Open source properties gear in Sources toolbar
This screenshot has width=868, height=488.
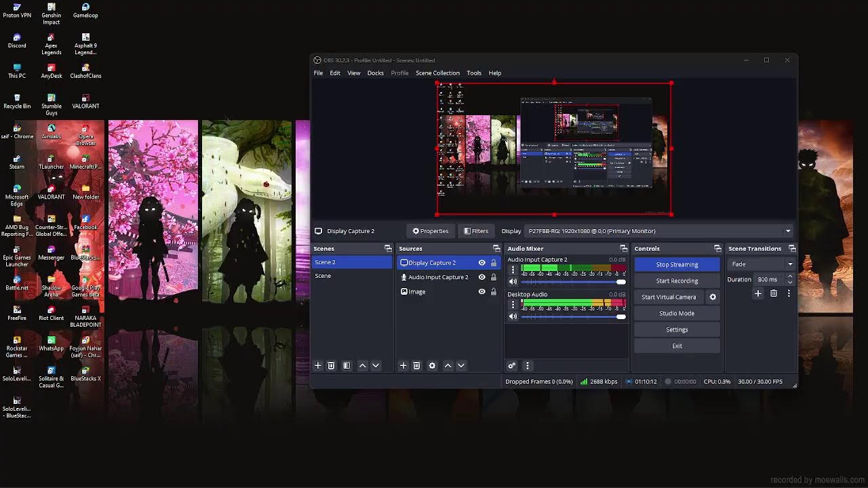[432, 365]
